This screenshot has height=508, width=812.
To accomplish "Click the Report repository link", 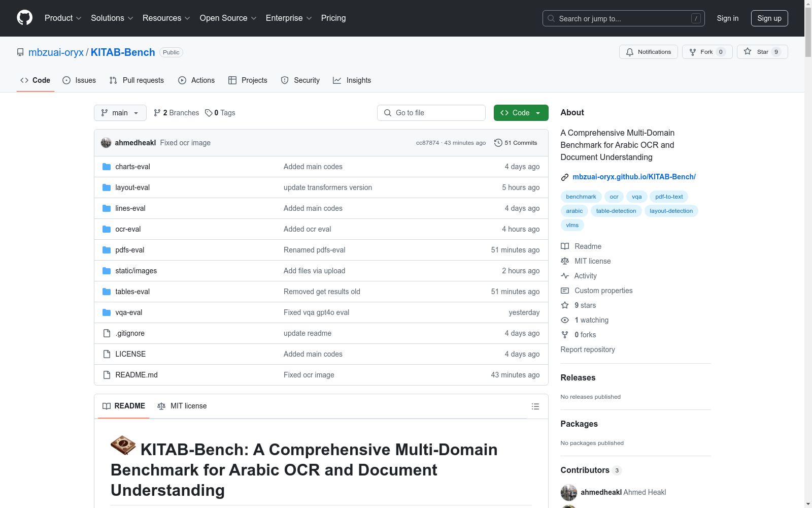I will point(588,350).
